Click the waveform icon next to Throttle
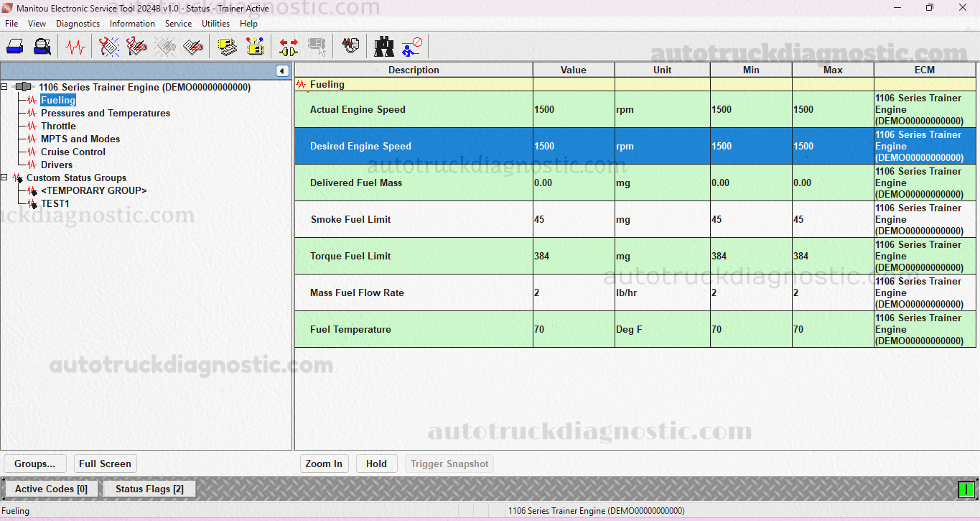Viewport: 980px width, 521px height. [32, 126]
